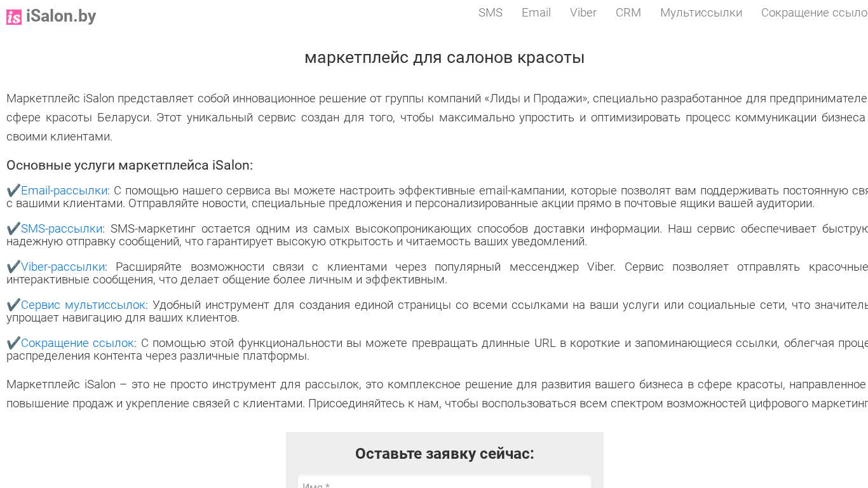Click the check mark beside Email-рассылки

13,191
